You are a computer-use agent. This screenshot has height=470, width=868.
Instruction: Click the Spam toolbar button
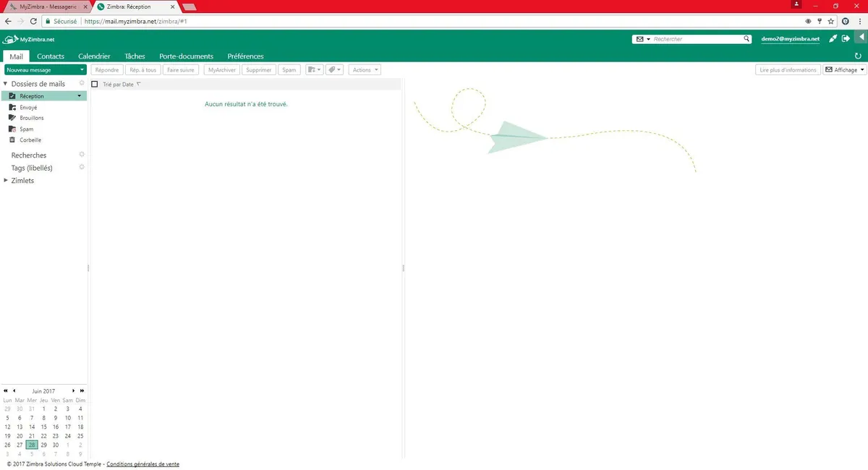pyautogui.click(x=289, y=70)
